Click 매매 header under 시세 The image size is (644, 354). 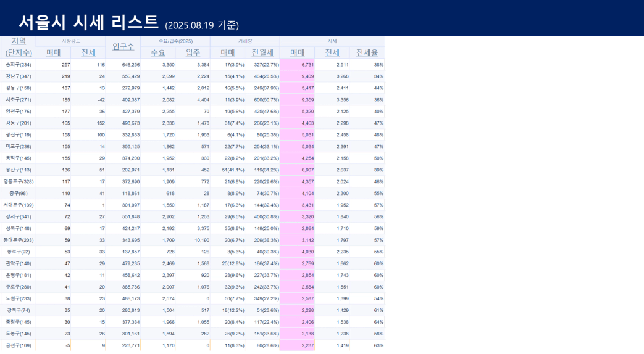[x=298, y=52]
